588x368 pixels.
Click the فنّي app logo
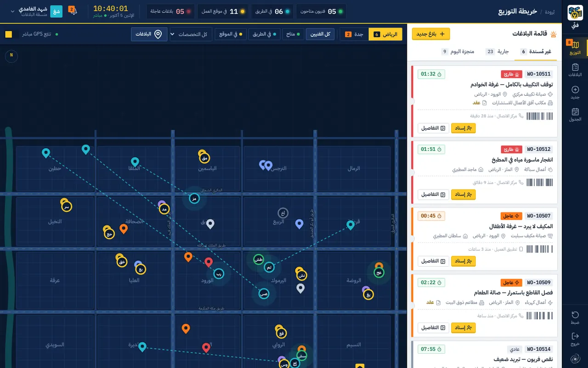pos(575,12)
